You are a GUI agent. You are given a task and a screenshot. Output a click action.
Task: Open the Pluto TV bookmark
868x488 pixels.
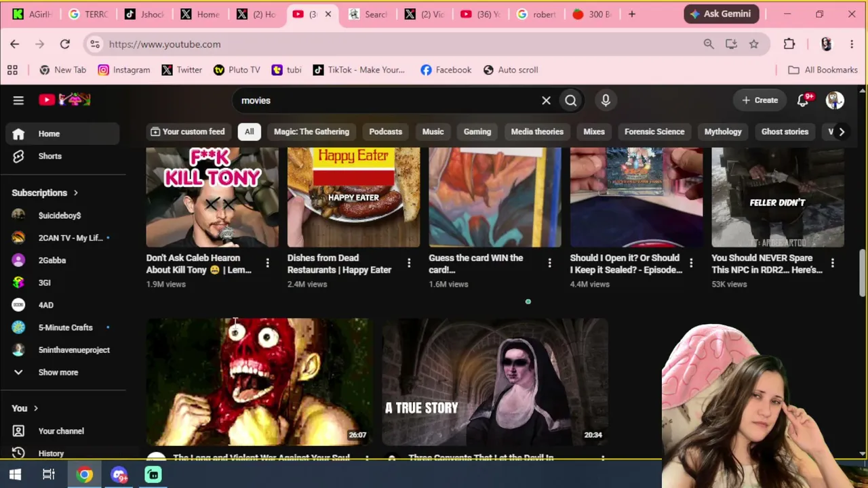237,70
